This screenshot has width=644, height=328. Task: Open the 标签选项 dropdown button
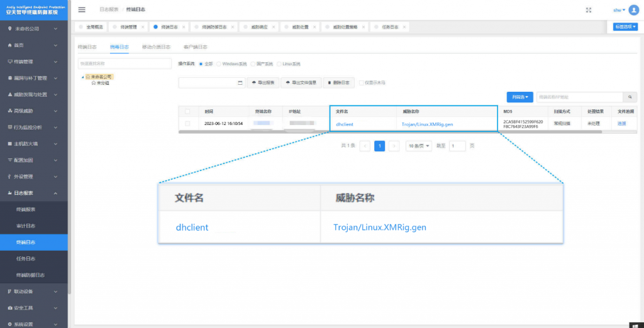(625, 26)
